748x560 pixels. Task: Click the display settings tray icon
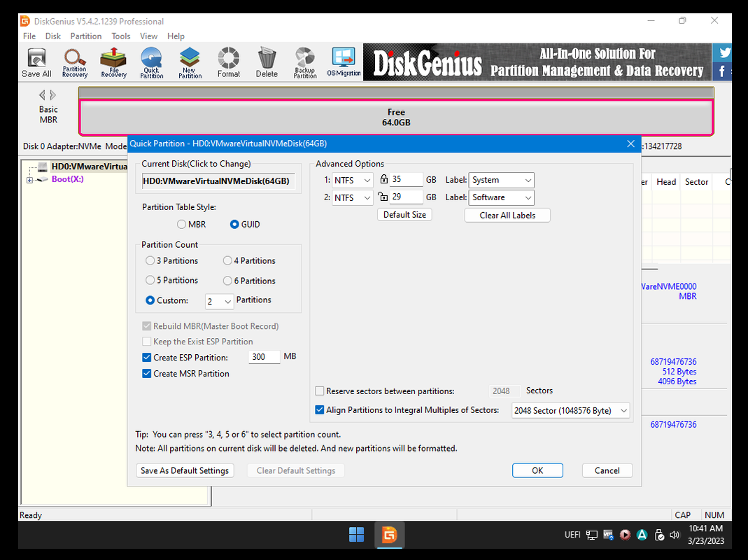pos(591,535)
